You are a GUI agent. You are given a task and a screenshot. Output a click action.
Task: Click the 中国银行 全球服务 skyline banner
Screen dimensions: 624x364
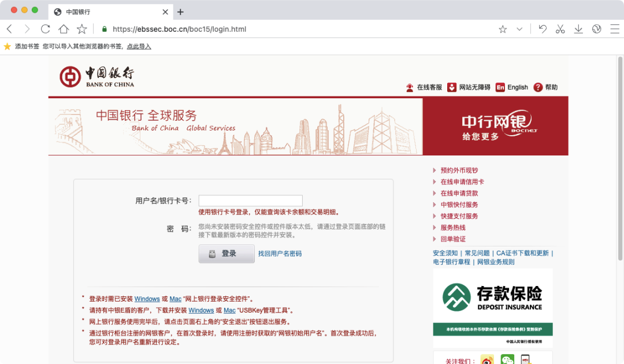pos(235,126)
